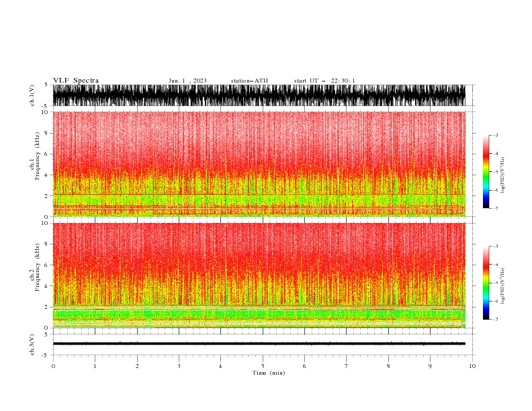Image resolution: width=532 pixels, height=411 pixels.
Task: Click time axis tick label "1"
Action: 95,366
